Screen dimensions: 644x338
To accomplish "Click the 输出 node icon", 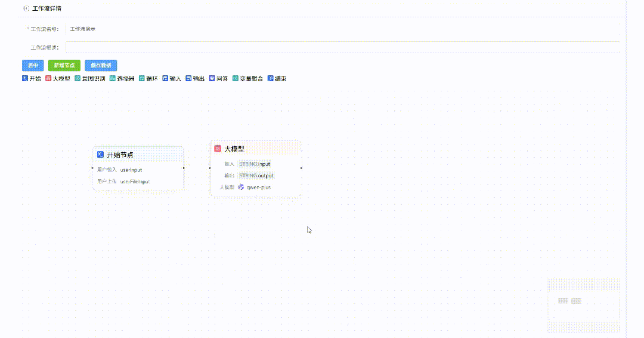I will [188, 78].
